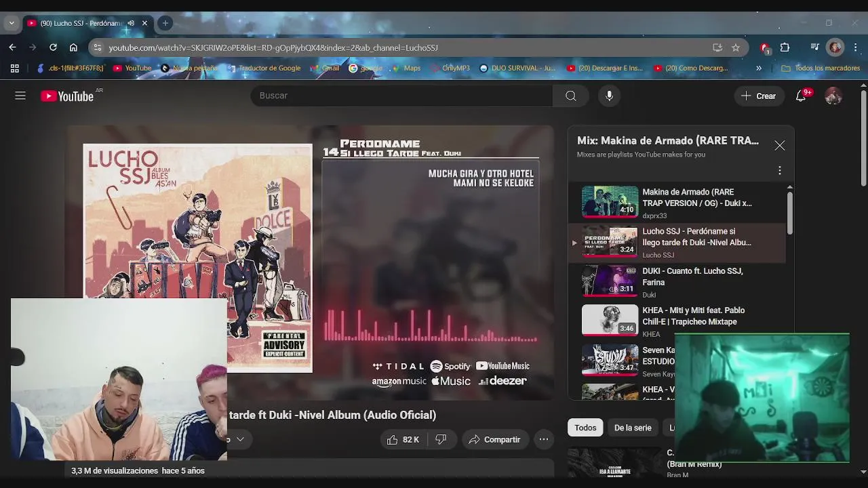Open a new browser tab
The width and height of the screenshot is (868, 488).
pos(165,23)
